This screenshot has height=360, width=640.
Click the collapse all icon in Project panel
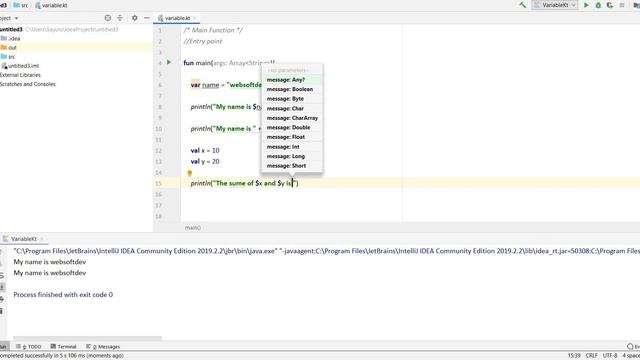[x=120, y=18]
